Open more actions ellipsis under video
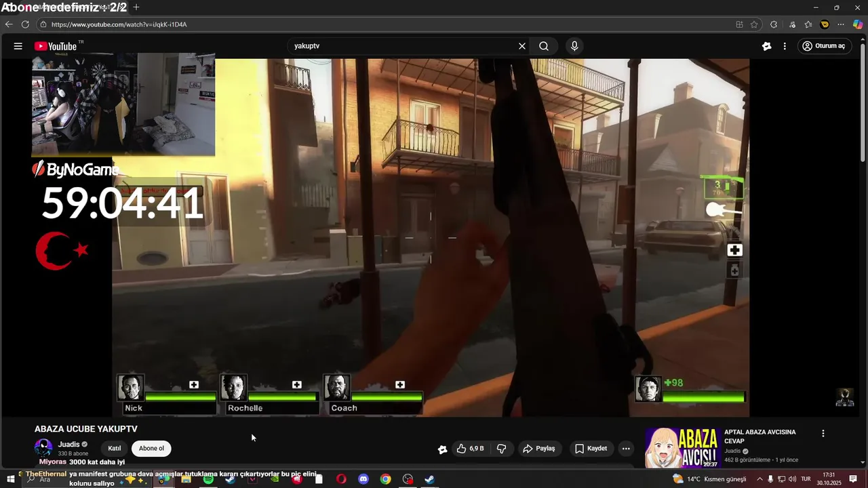The width and height of the screenshot is (868, 488). tap(626, 449)
